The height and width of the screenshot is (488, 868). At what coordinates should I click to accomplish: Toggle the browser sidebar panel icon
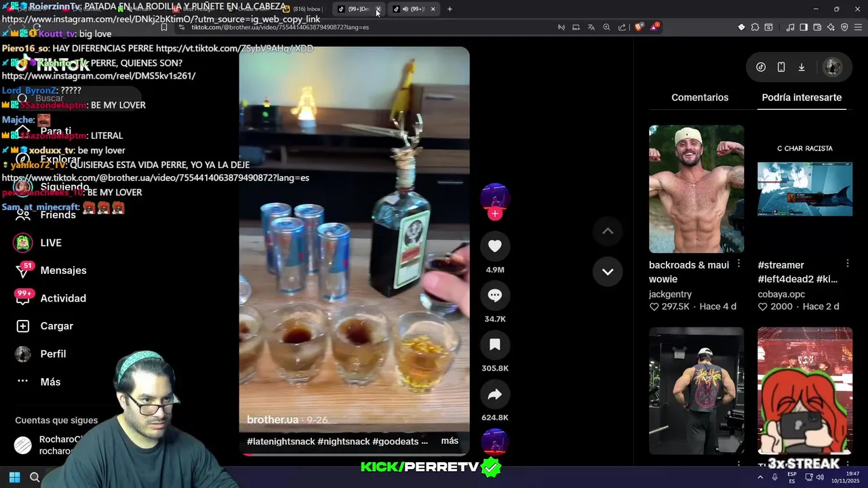tap(804, 27)
